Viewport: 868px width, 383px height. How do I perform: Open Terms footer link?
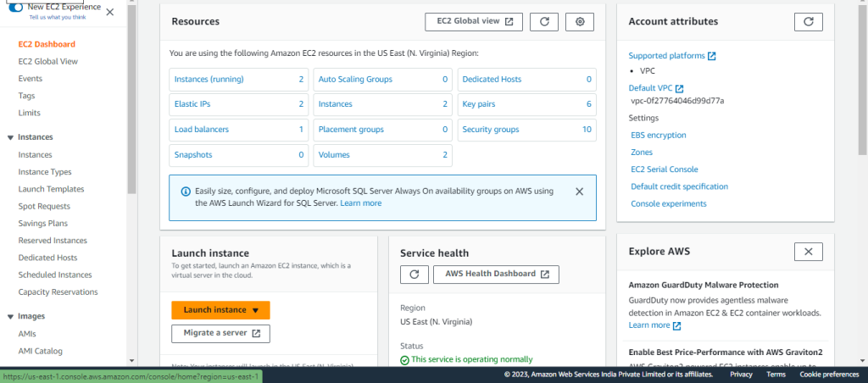click(776, 375)
